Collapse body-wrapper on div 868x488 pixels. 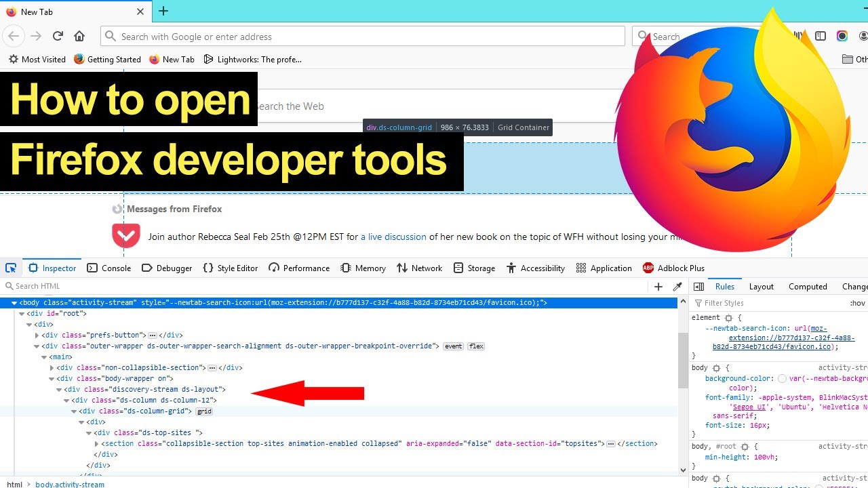click(x=52, y=379)
